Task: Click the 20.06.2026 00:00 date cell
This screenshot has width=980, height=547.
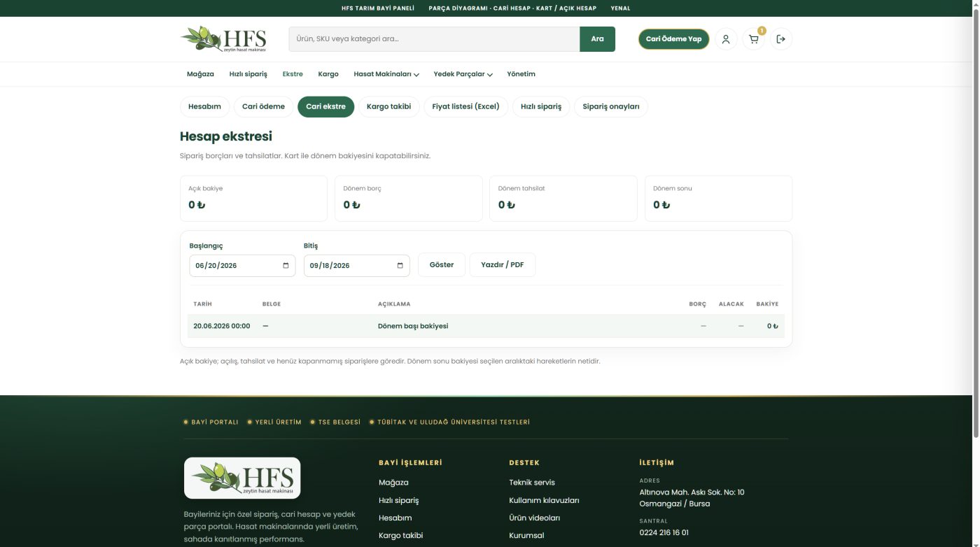Action: 222,327
